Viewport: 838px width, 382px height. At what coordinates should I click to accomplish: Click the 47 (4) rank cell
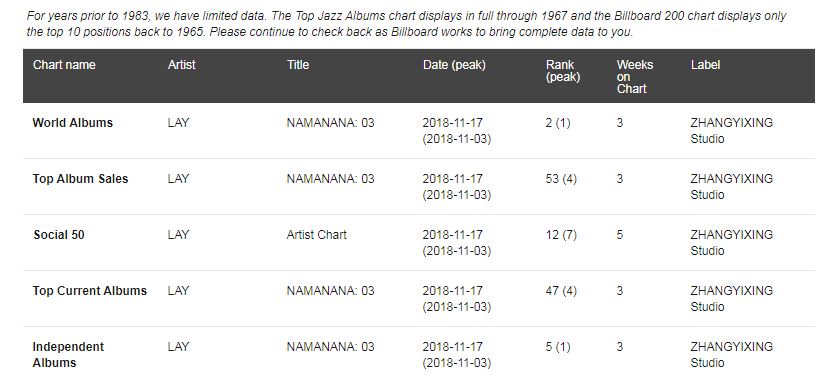[x=561, y=291]
